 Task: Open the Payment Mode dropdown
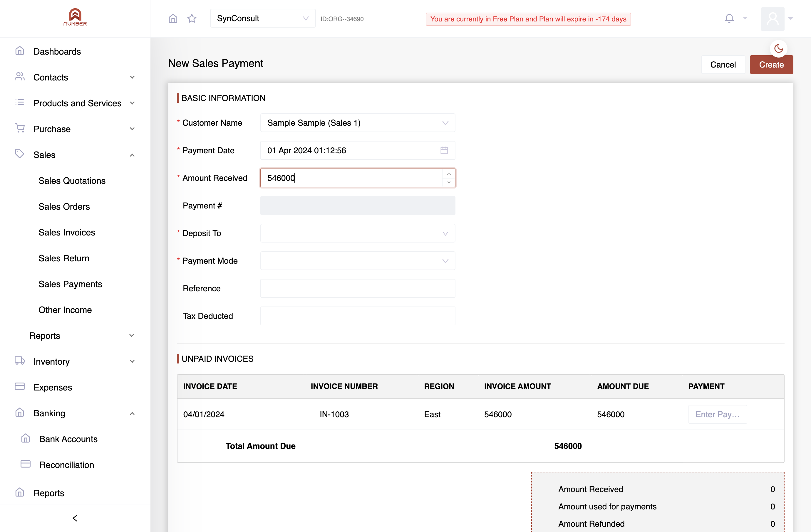(x=357, y=261)
